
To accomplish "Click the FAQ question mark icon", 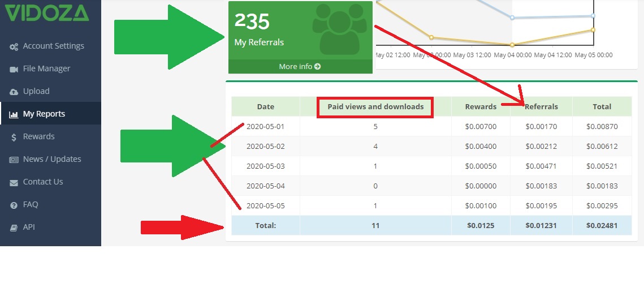I will point(14,205).
